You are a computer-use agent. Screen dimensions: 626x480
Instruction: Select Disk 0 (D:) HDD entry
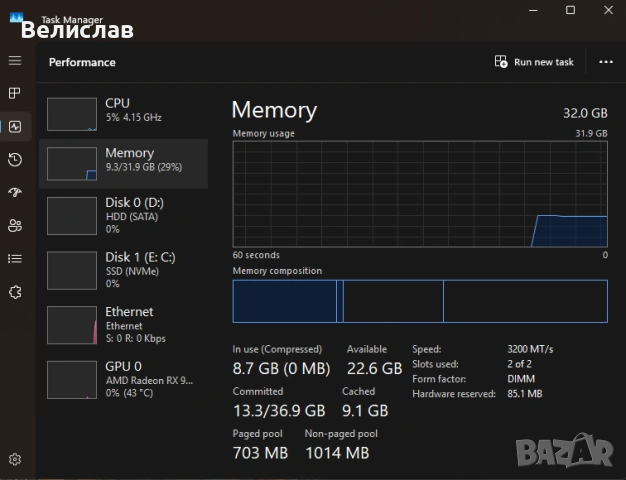point(123,214)
